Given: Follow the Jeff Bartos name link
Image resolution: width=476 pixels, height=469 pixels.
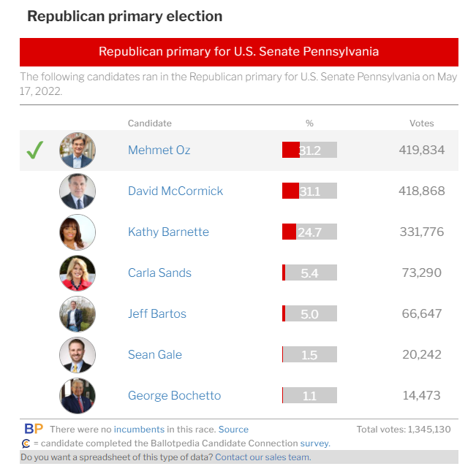Looking at the screenshot, I should 157,313.
